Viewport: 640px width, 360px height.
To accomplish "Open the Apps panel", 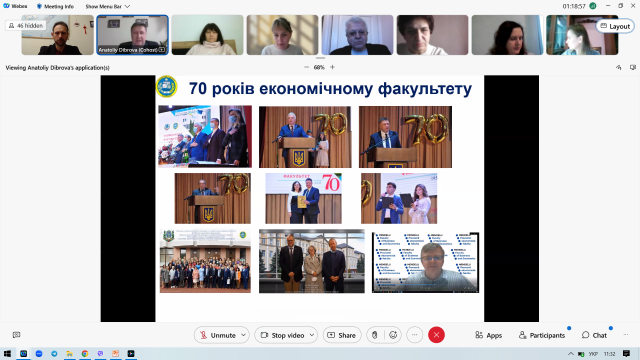I will 489,335.
